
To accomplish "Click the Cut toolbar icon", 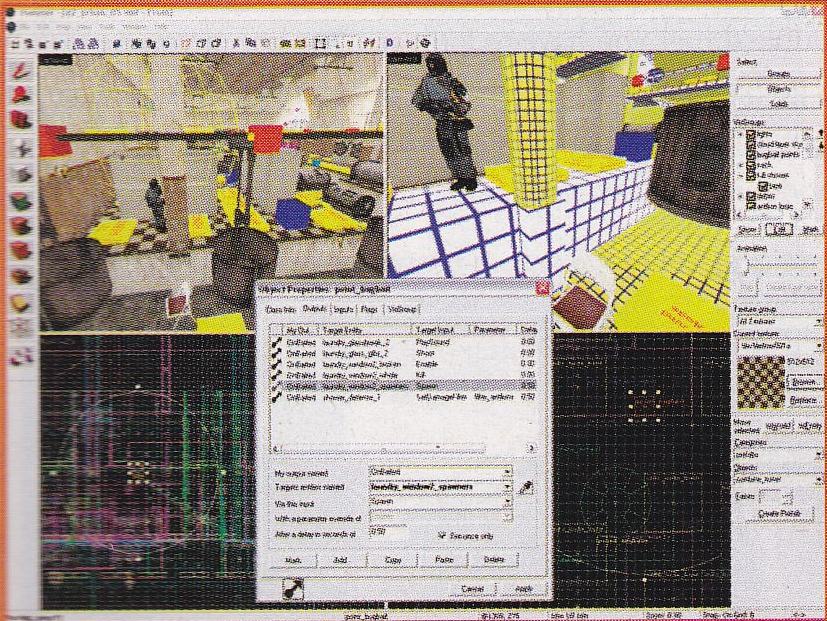I will coord(235,44).
